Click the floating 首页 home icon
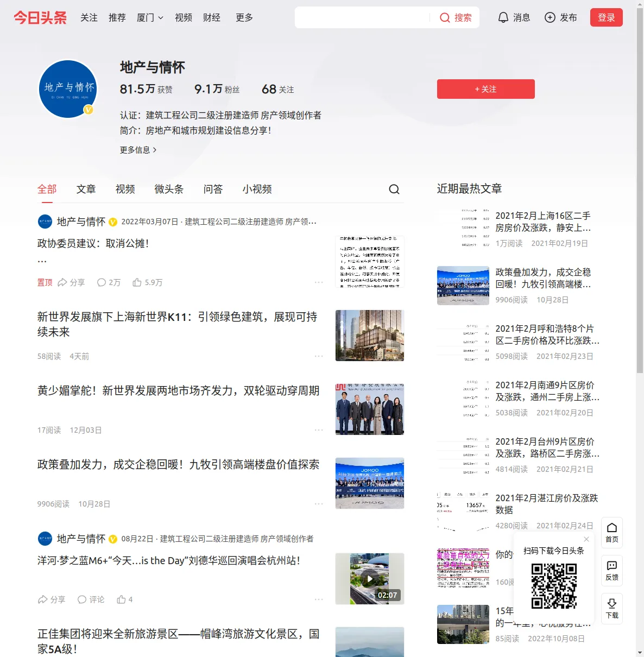The height and width of the screenshot is (657, 644). pyautogui.click(x=612, y=533)
